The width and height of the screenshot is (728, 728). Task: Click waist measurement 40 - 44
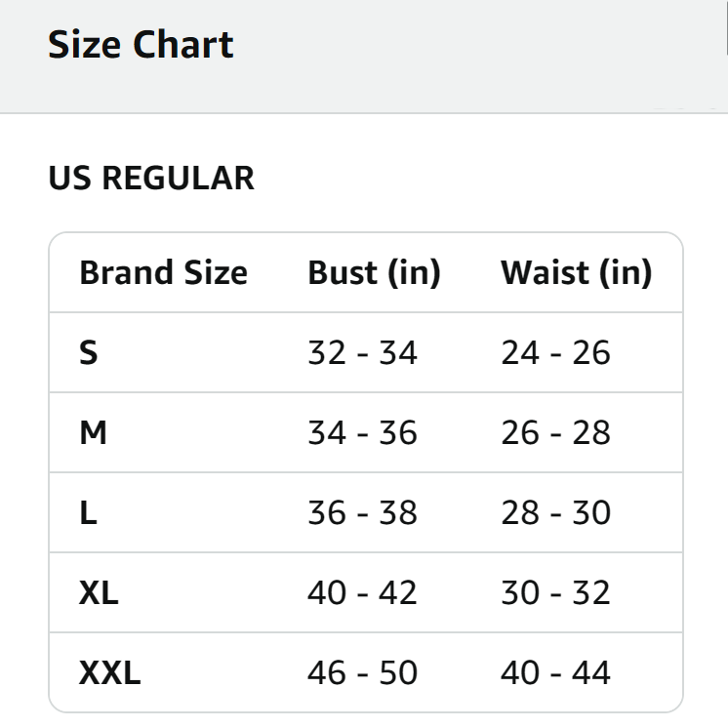[555, 672]
